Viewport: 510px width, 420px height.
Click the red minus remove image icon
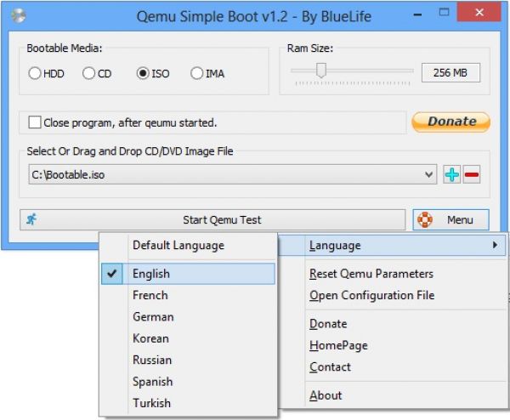coord(472,174)
